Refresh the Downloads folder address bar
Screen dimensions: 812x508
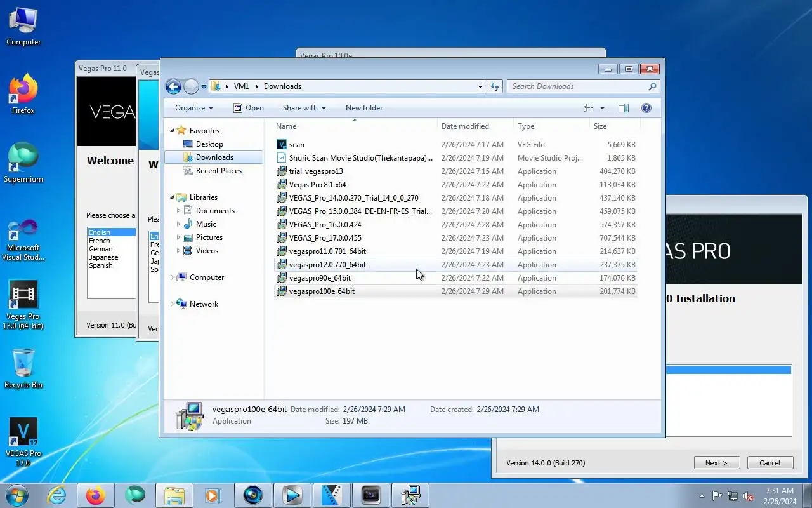[x=495, y=86]
